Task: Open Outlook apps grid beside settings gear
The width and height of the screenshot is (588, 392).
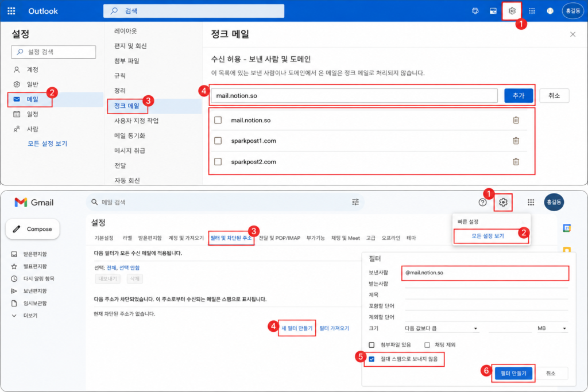Action: [532, 11]
